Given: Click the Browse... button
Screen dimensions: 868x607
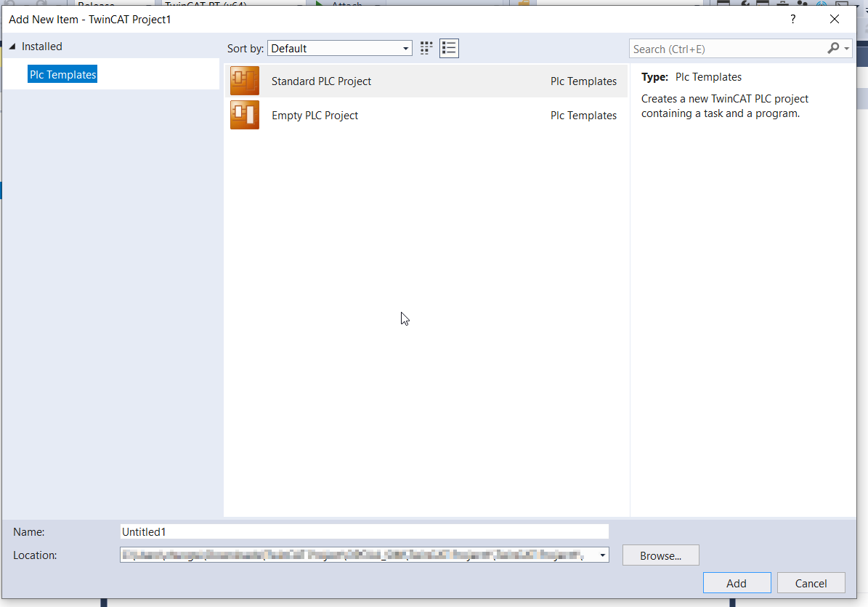Looking at the screenshot, I should 660,555.
